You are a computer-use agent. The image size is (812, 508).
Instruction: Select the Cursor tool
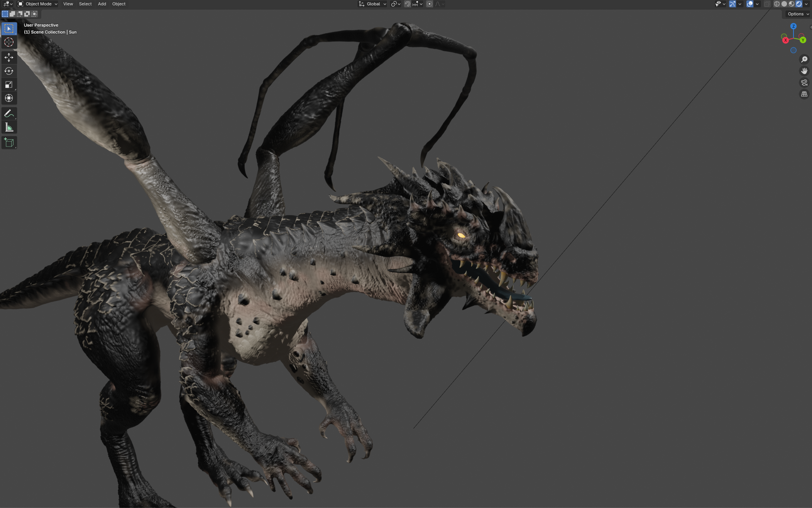point(9,42)
